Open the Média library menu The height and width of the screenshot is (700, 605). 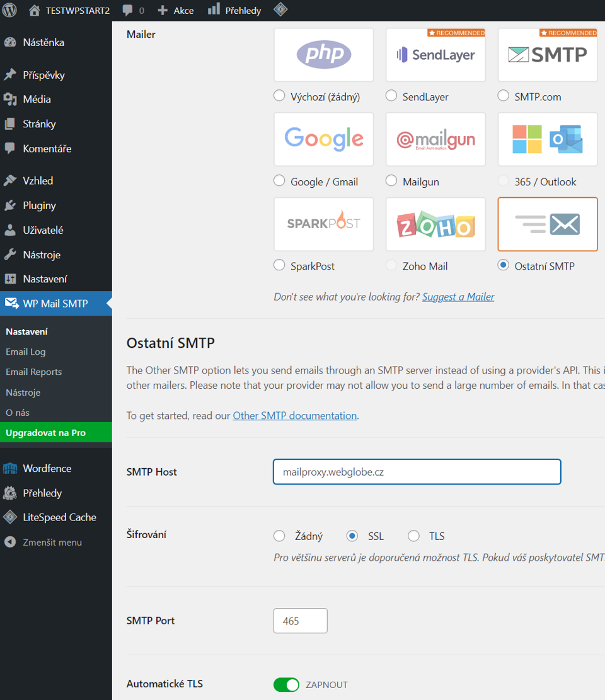56,99
